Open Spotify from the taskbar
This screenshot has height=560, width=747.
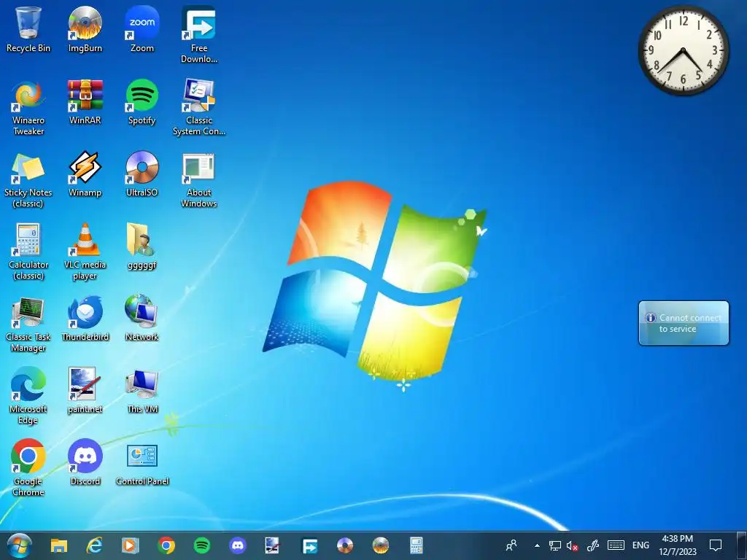point(202,545)
